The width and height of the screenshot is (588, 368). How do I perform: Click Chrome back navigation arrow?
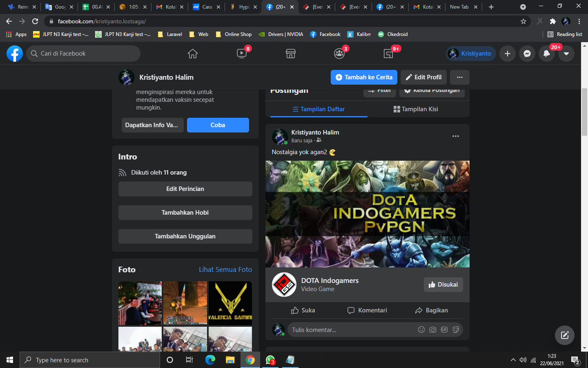9,21
